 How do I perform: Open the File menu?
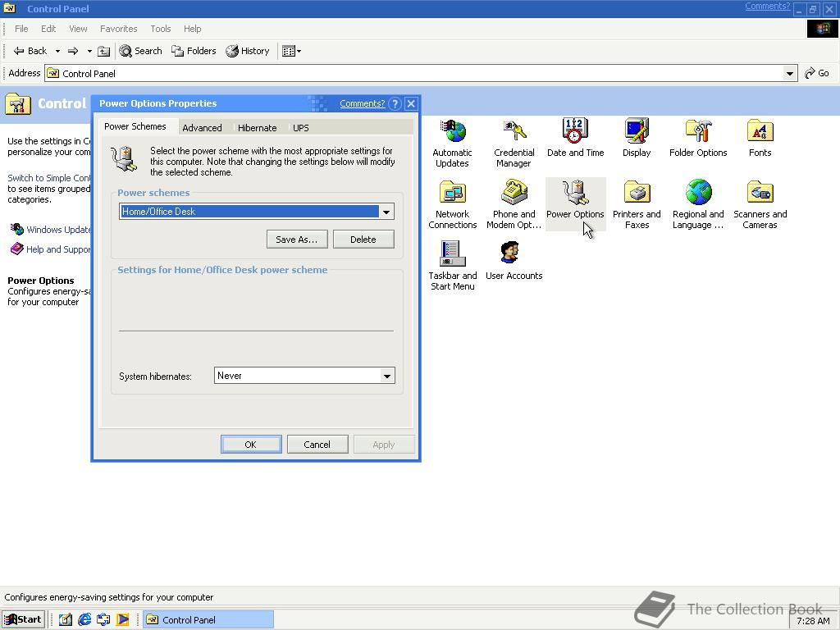point(21,29)
